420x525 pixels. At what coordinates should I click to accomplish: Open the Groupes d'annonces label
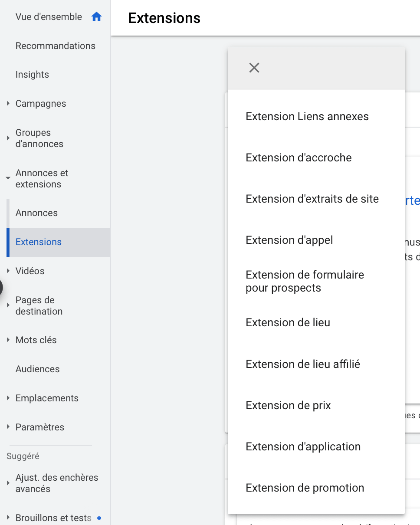coord(39,138)
